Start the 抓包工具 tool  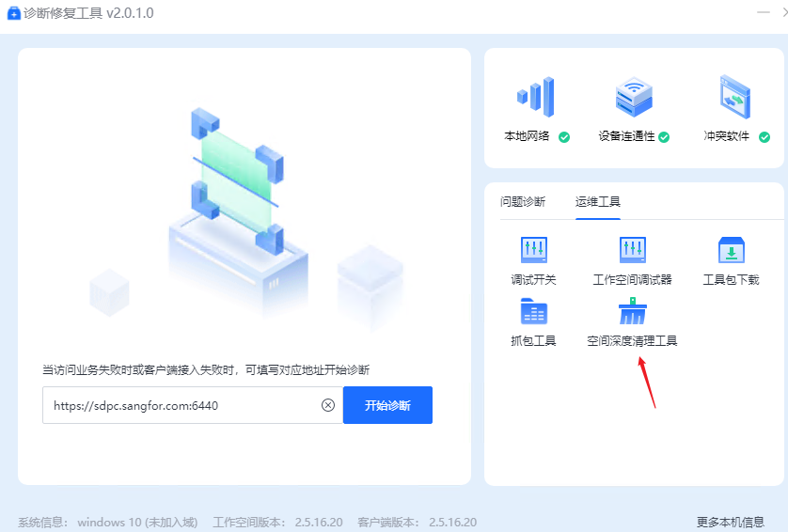pos(533,311)
